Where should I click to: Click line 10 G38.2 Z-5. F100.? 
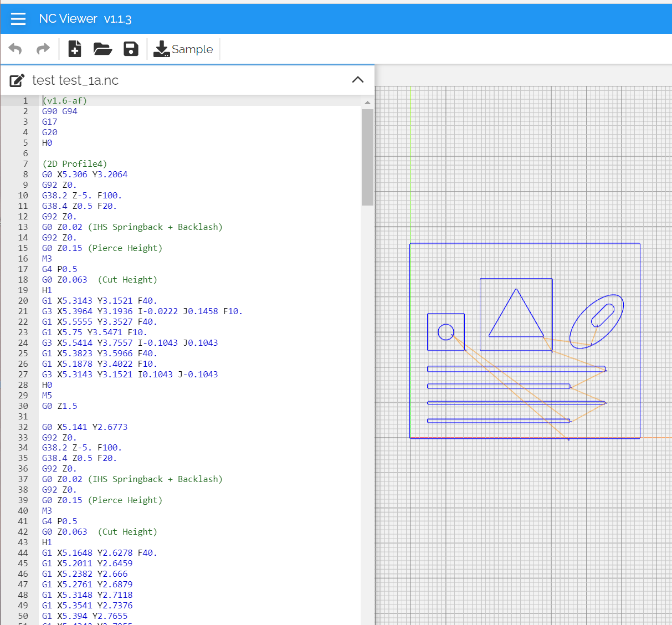pos(82,196)
